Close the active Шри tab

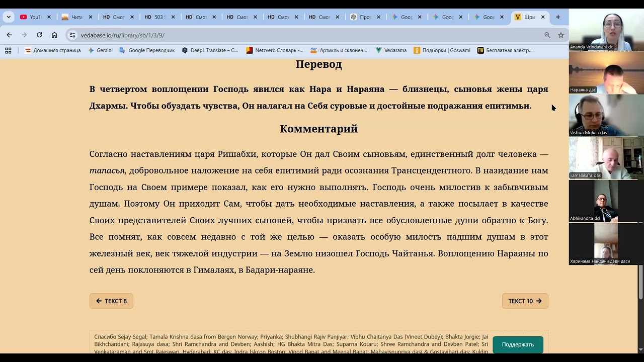[543, 17]
